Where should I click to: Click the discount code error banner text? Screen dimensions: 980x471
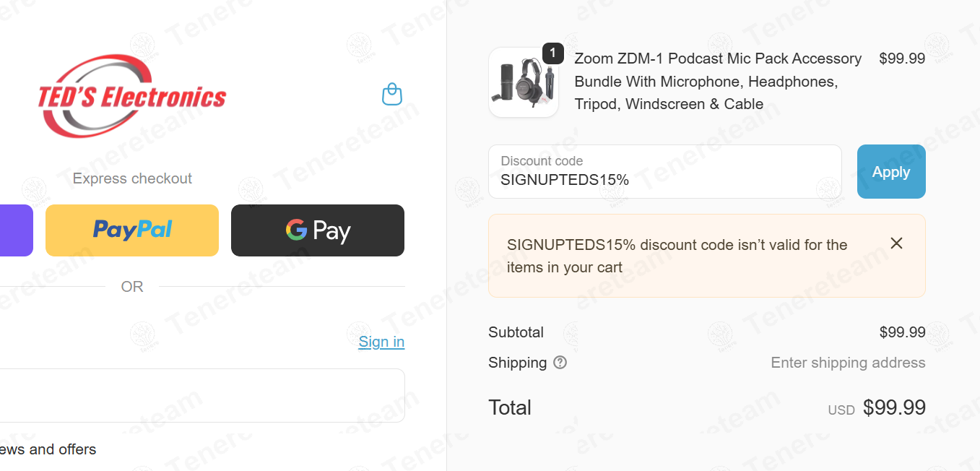pyautogui.click(x=677, y=256)
